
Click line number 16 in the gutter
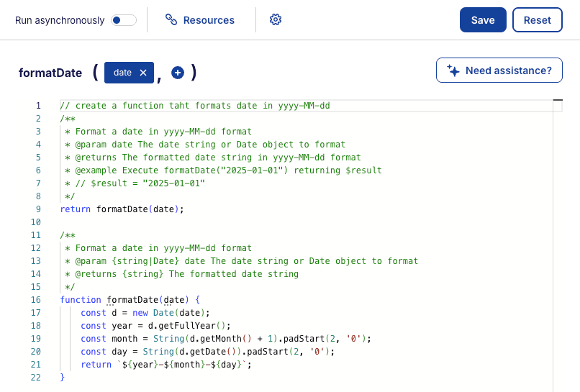(36, 300)
